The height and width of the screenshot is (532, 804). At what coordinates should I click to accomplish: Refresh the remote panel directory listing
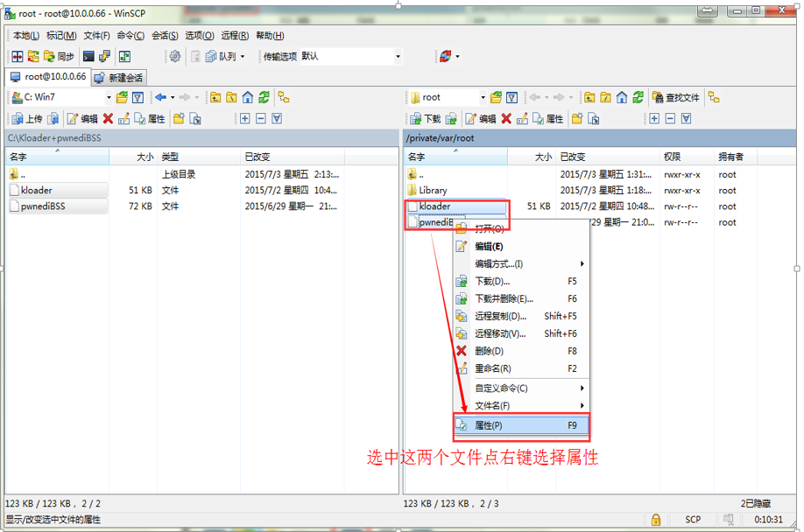click(x=638, y=97)
